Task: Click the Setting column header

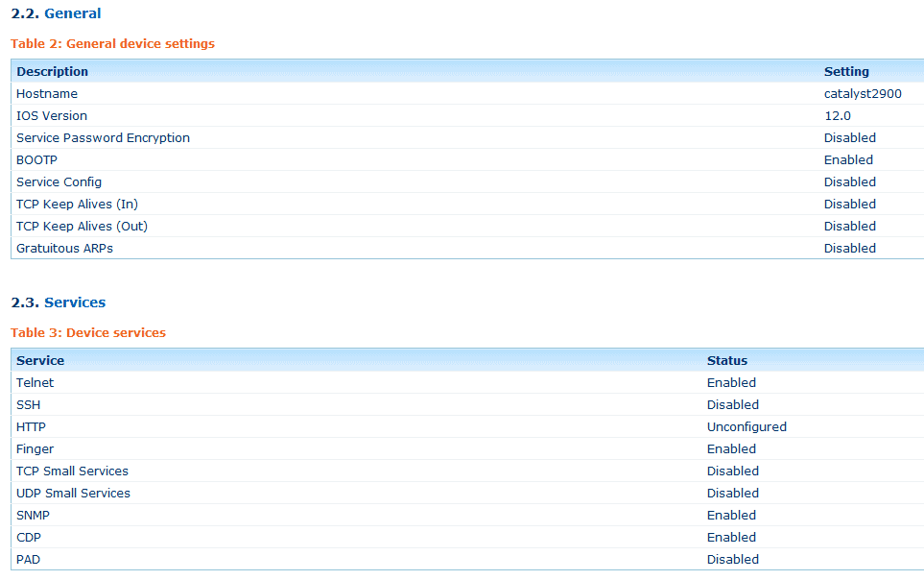Action: tap(846, 71)
